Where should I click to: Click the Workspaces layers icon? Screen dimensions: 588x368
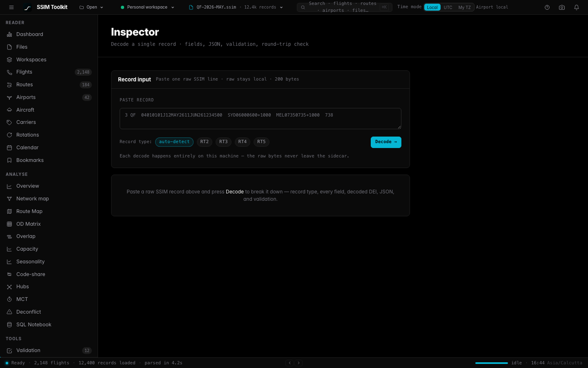coord(9,60)
